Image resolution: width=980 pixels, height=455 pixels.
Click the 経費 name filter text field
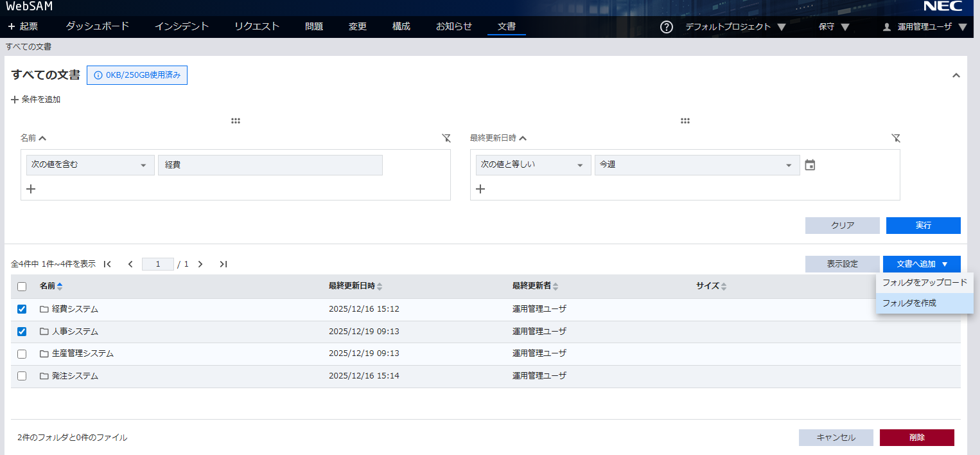point(270,165)
